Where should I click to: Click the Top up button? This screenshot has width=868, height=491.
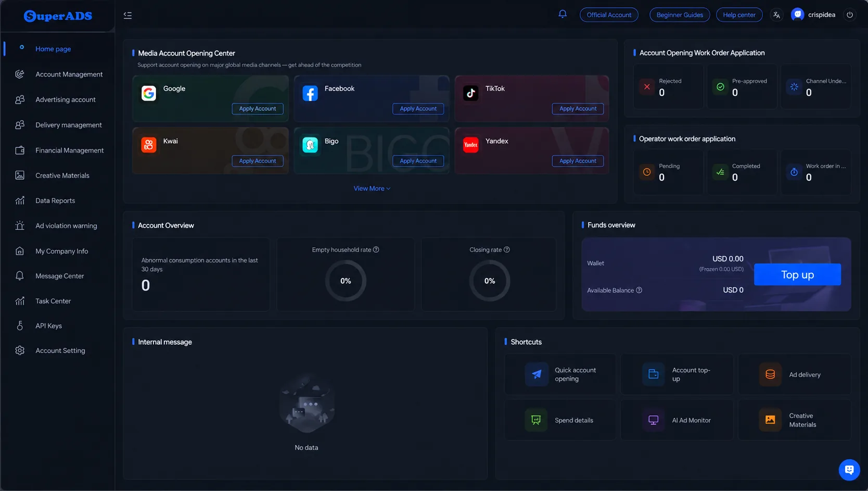797,274
